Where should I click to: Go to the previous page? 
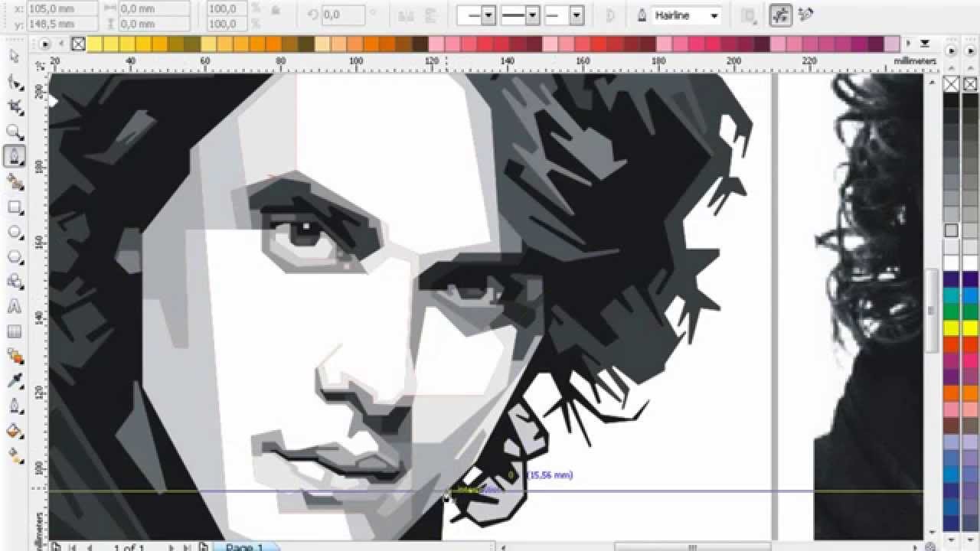coord(90,546)
